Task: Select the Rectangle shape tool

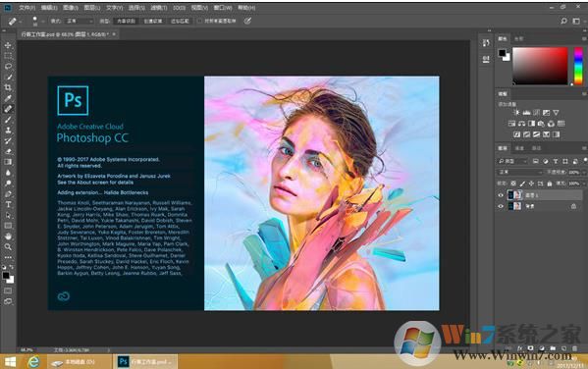Action: coord(8,226)
